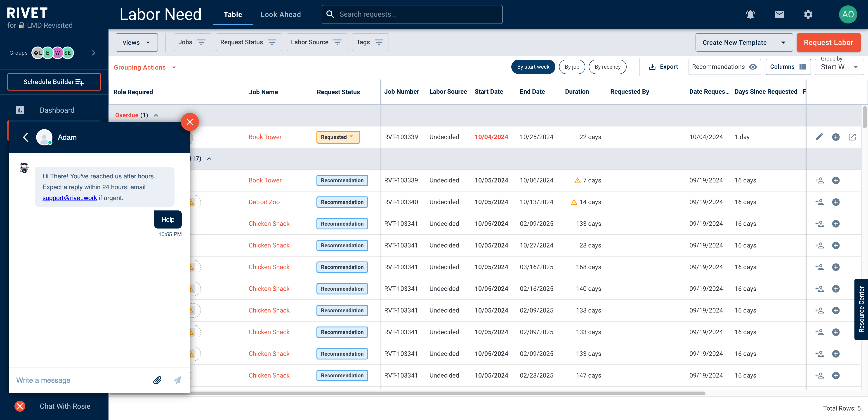Select the By job option
Screen dimensions: 868x420
point(572,67)
